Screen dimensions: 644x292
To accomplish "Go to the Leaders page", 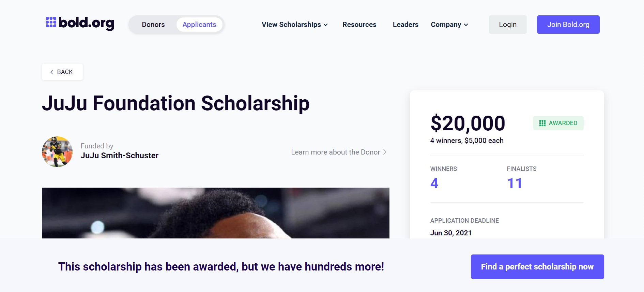I will click(x=405, y=25).
